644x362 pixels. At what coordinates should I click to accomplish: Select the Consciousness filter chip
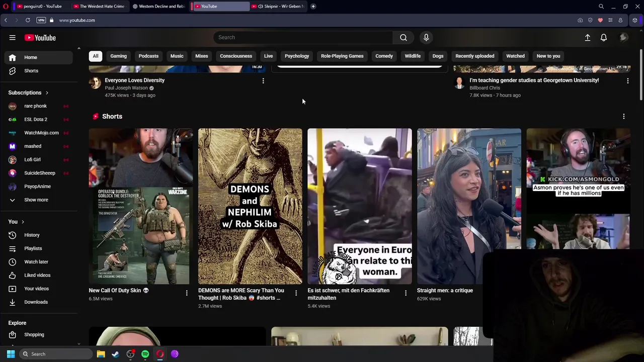(236, 56)
